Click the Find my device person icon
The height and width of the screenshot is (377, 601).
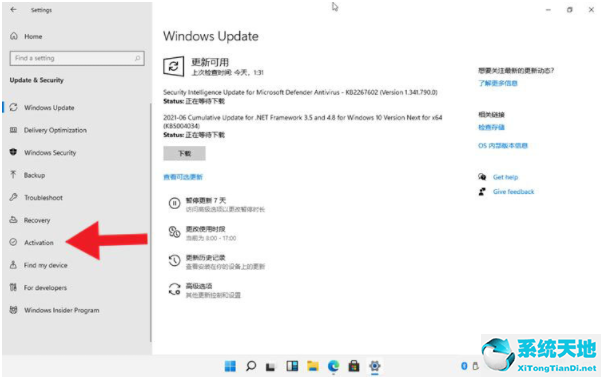[x=13, y=265]
